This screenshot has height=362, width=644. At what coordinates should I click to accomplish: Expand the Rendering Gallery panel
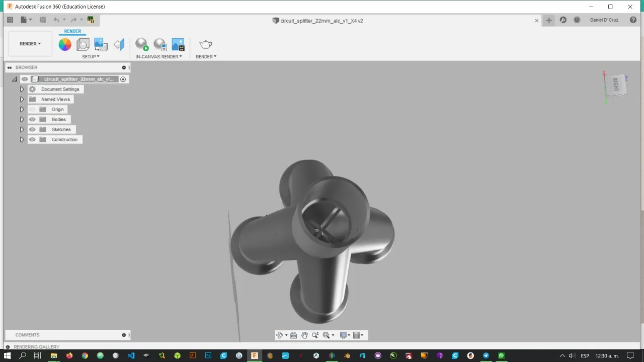(x=8, y=347)
